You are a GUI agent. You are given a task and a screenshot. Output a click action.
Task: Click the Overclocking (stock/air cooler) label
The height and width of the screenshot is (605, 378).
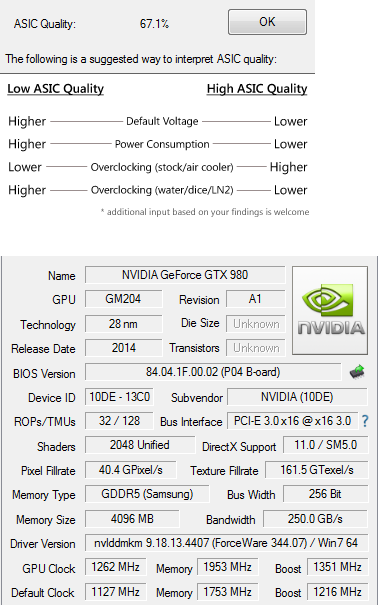(162, 167)
